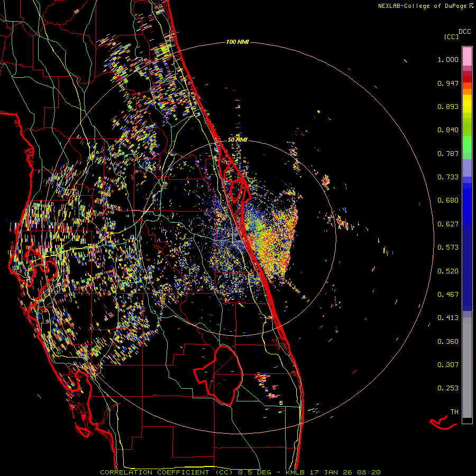Click the 100 NMI range ring label

[237, 42]
